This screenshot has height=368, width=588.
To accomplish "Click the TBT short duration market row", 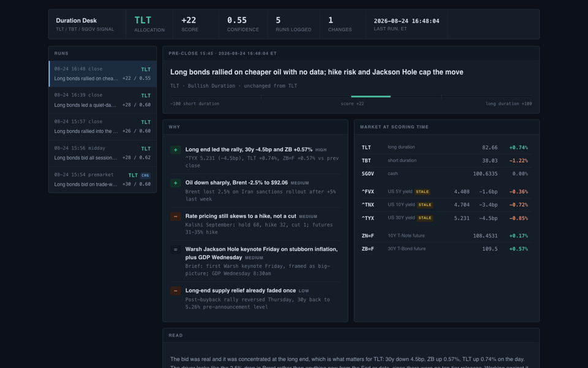I will coord(447,160).
